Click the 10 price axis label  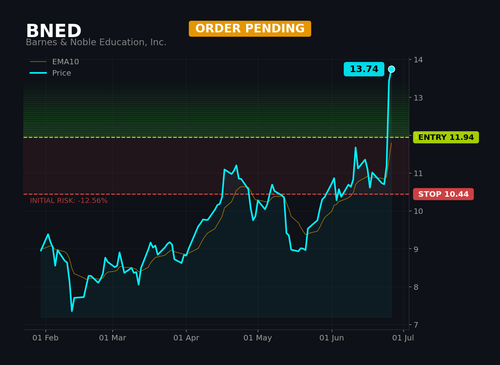(418, 211)
